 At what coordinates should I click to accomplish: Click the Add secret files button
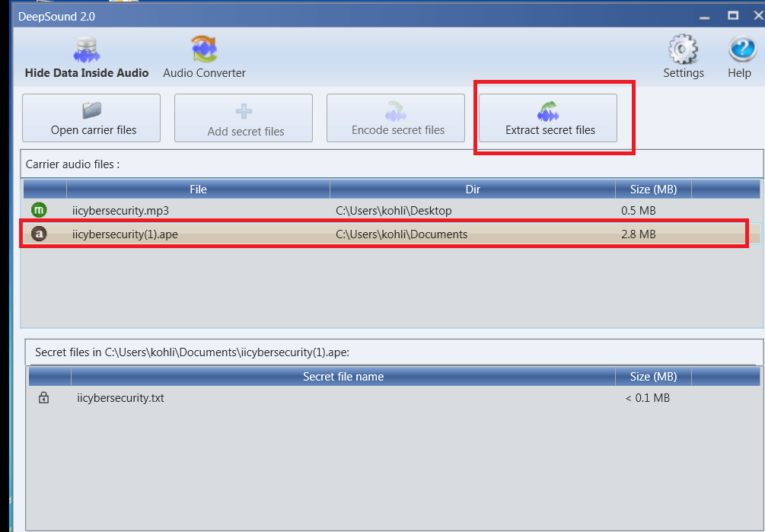coord(244,118)
